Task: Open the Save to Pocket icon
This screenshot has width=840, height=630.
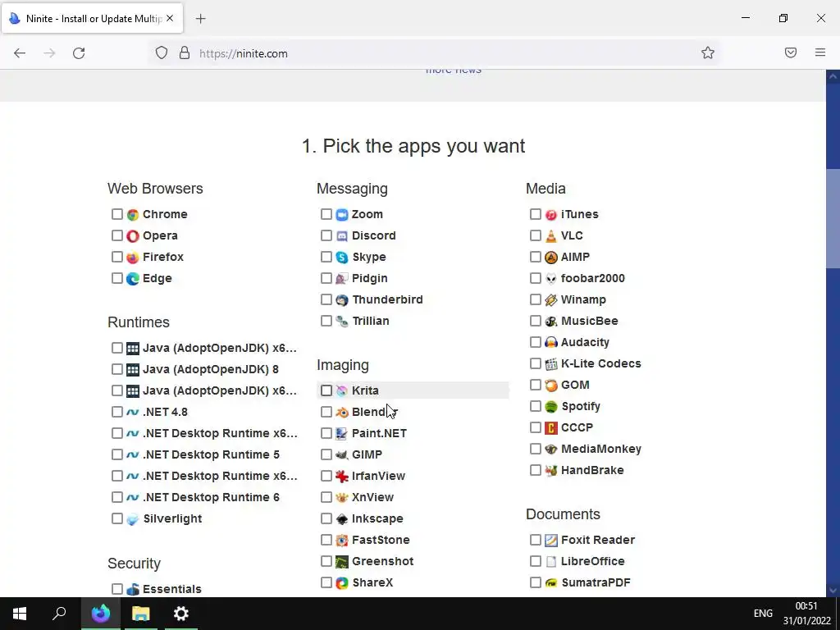Action: click(x=791, y=52)
